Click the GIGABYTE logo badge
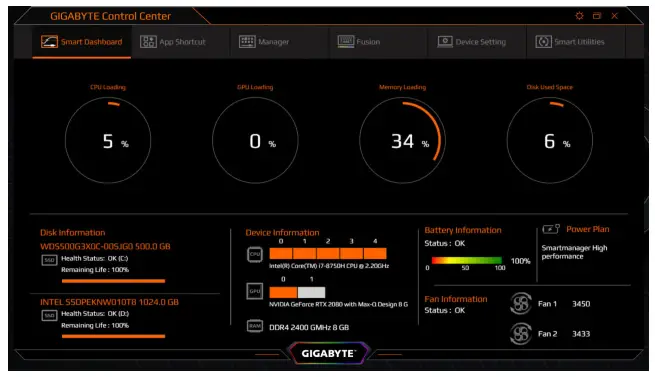The image size is (655, 377). tap(328, 354)
